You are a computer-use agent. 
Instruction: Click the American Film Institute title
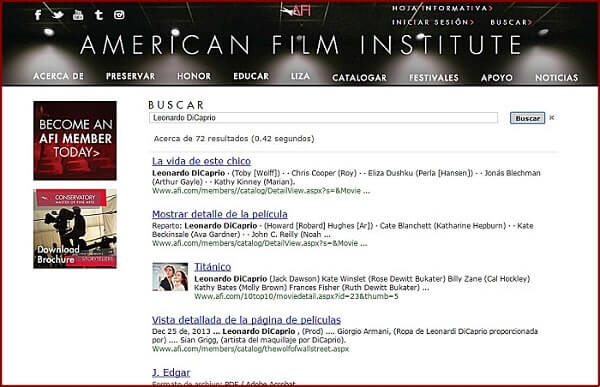coord(301,45)
